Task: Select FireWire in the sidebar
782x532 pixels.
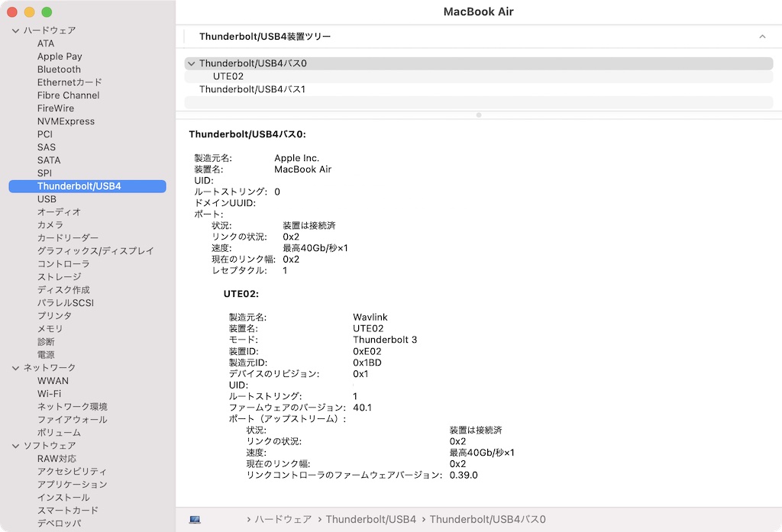Action: coord(55,108)
